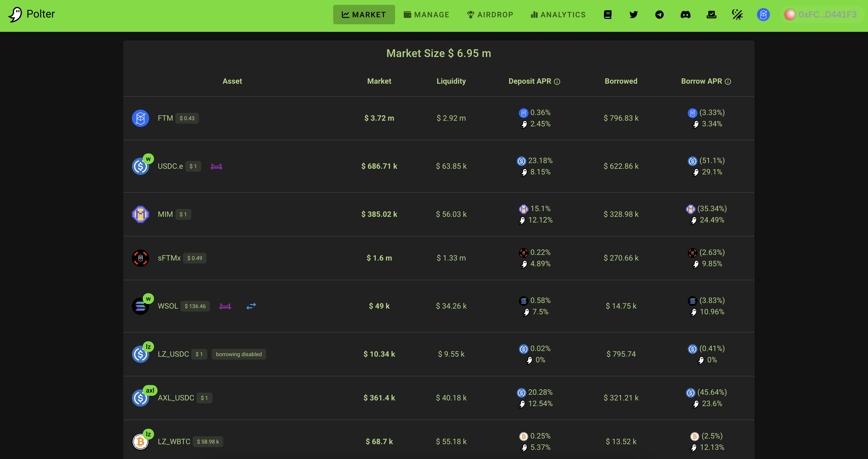Click the Deposit APR info icon
The height and width of the screenshot is (459, 868).
tap(557, 82)
